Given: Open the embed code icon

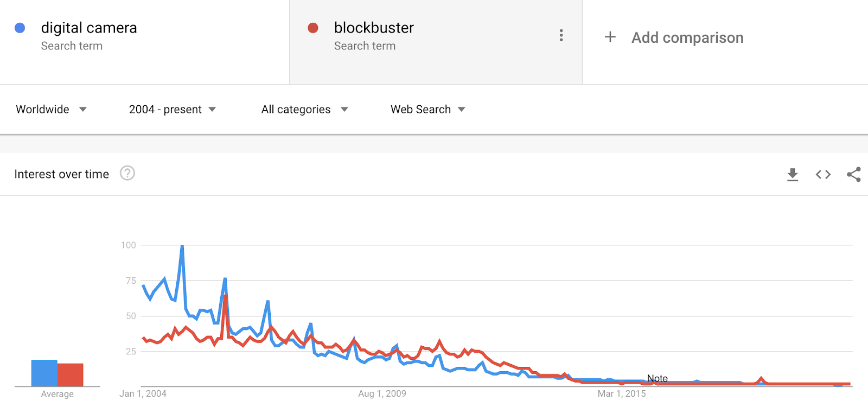Looking at the screenshot, I should pos(823,174).
